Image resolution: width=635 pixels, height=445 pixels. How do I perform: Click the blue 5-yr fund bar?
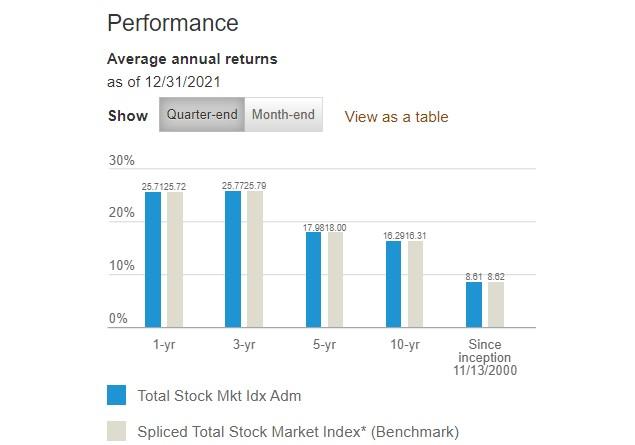(313, 280)
